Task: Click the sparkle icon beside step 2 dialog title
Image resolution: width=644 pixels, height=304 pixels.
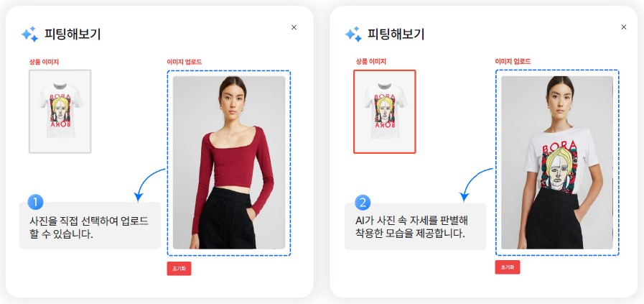Action: point(354,34)
